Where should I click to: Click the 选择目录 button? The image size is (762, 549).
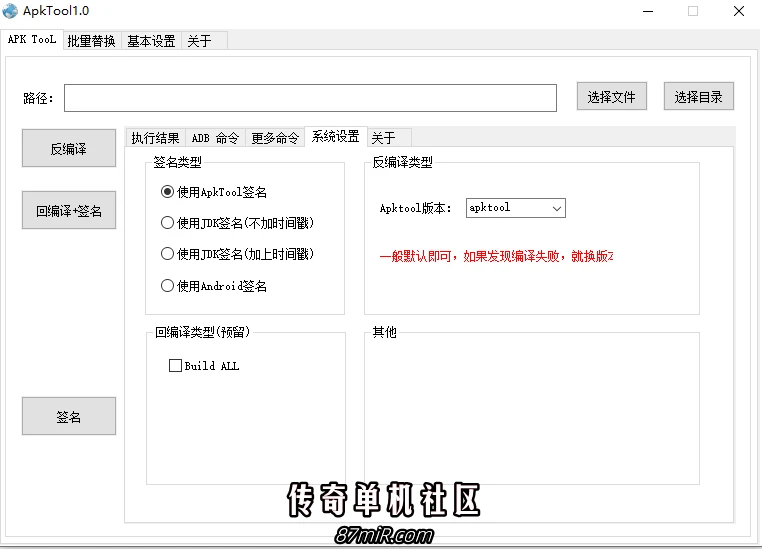698,97
